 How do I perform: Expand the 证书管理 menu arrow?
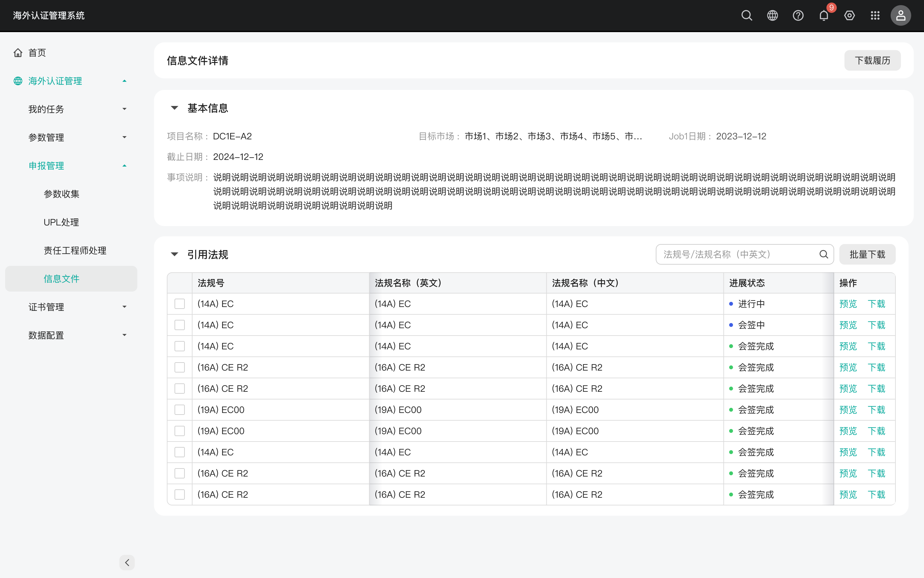tap(124, 307)
